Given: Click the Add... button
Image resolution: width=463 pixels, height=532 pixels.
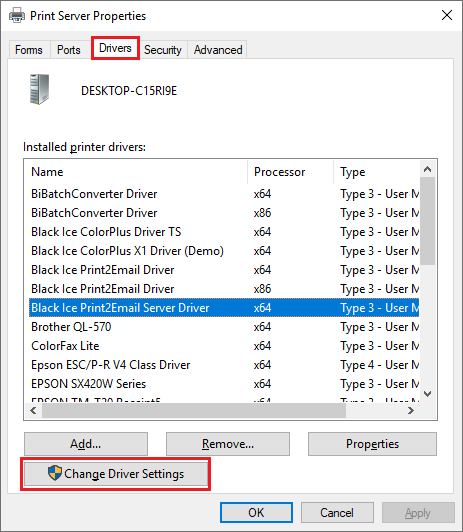Looking at the screenshot, I should (86, 444).
